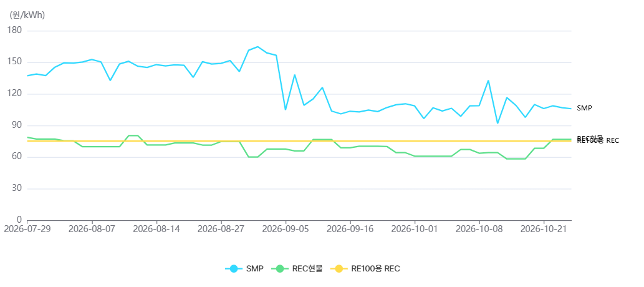Select the 2026-07-29 x-axis date label
The width and height of the screenshot is (644, 287).
tap(27, 228)
